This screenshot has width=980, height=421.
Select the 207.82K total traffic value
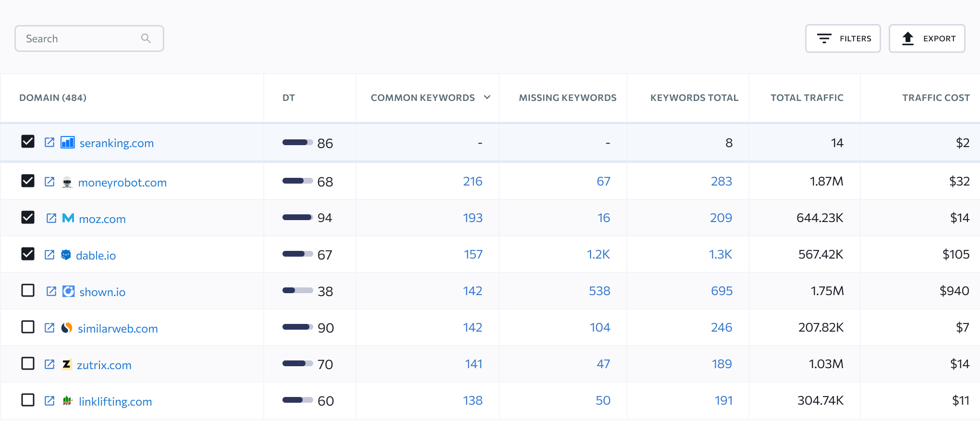coord(821,327)
